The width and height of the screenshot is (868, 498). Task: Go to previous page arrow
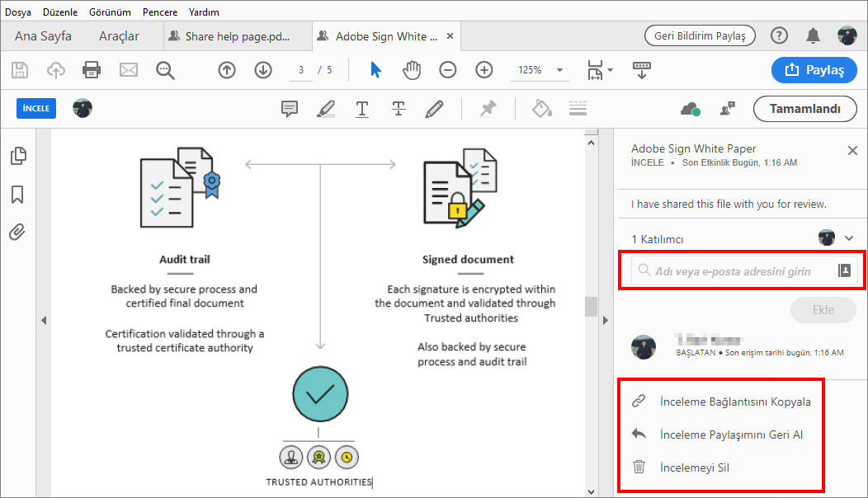click(x=227, y=70)
